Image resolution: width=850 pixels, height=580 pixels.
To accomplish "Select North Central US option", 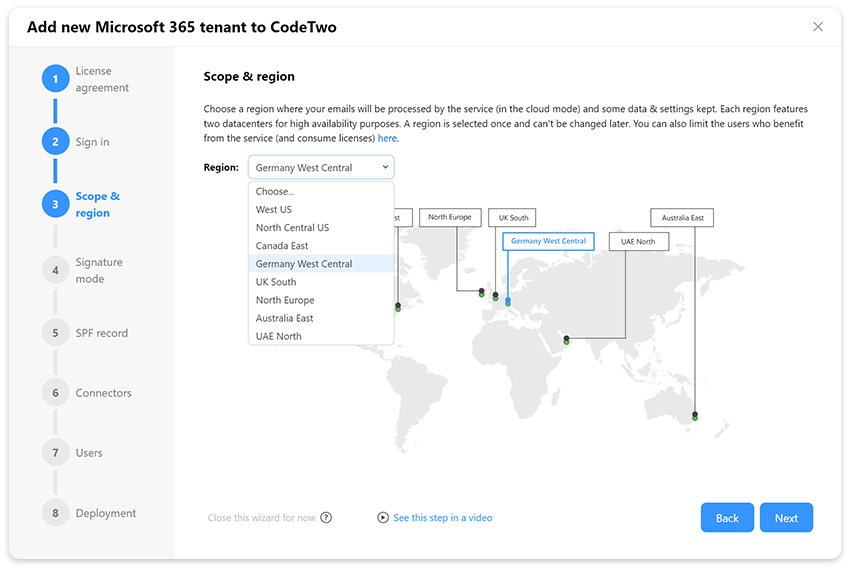I will coord(321,228).
